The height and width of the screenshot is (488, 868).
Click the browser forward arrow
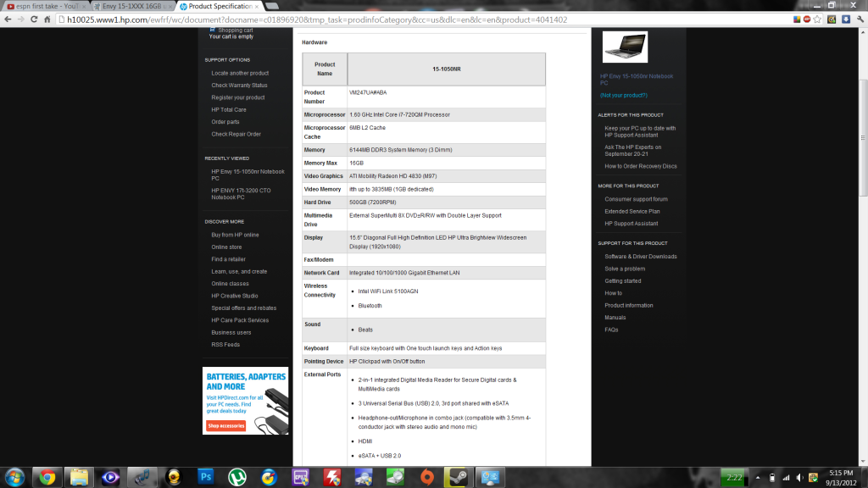(21, 19)
